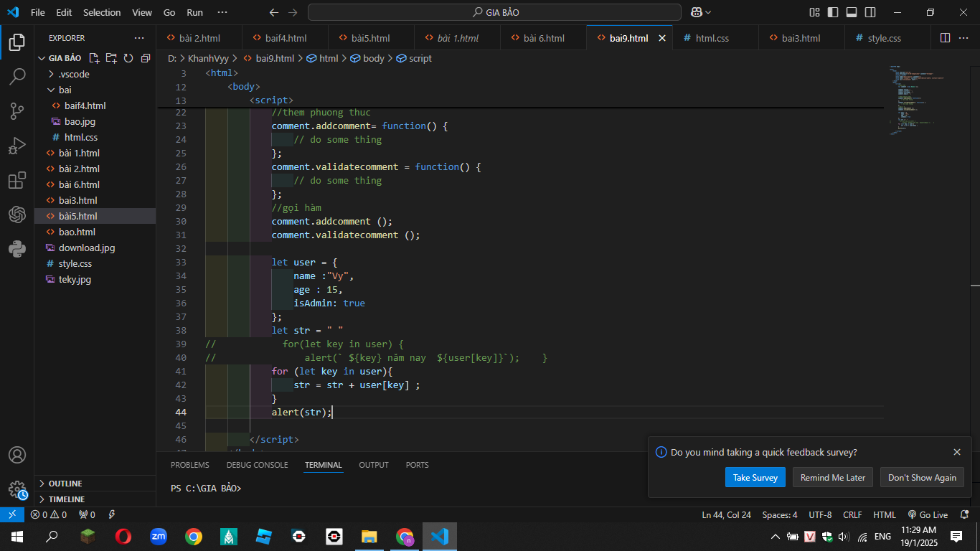Open Explorer views and more actions menu

pos(139,38)
